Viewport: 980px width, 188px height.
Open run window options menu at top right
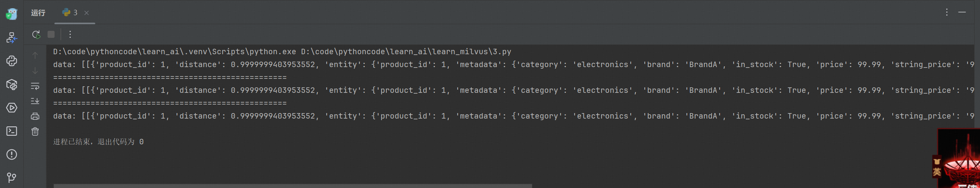point(946,12)
